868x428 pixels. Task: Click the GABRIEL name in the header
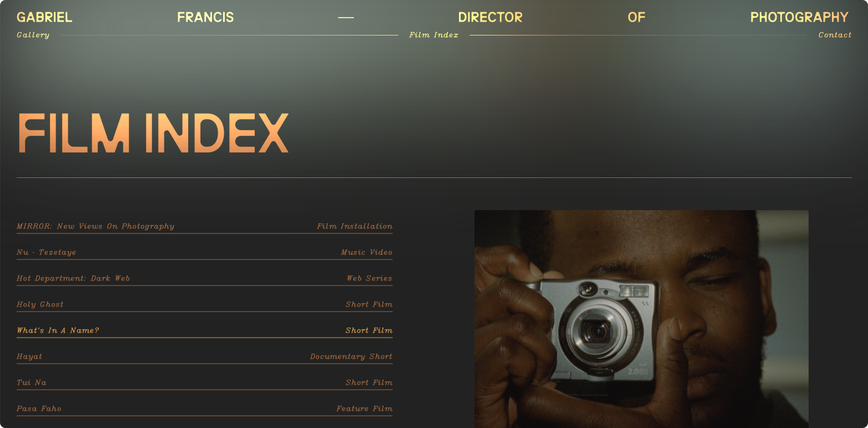click(x=44, y=17)
